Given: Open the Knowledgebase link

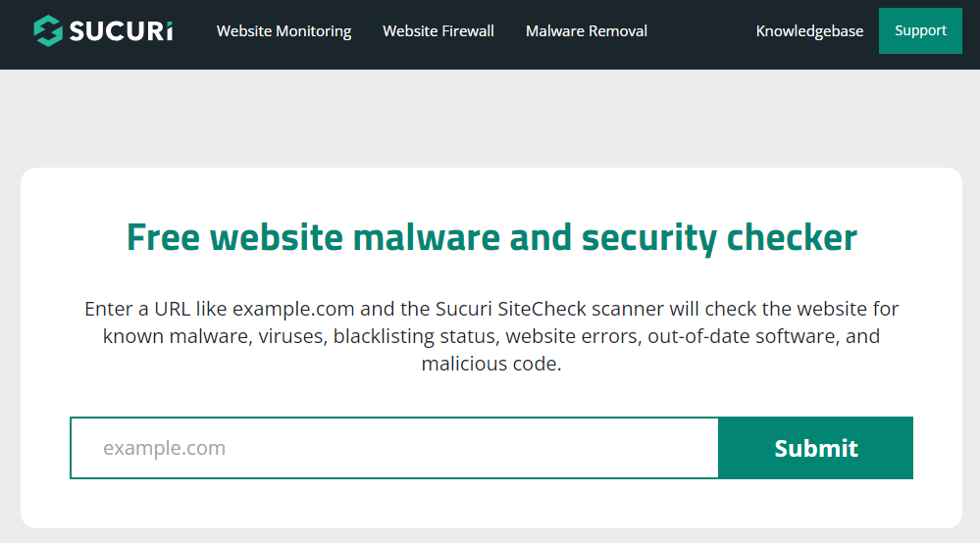Looking at the screenshot, I should point(809,31).
